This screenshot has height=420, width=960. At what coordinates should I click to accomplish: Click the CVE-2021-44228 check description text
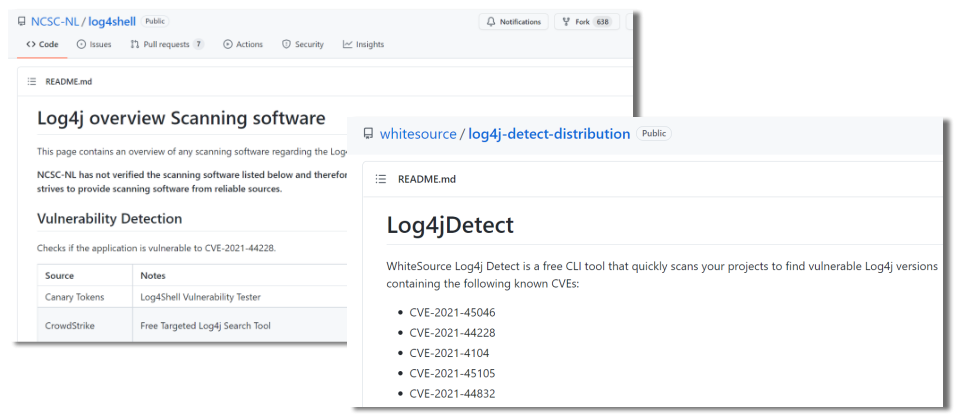(156, 248)
